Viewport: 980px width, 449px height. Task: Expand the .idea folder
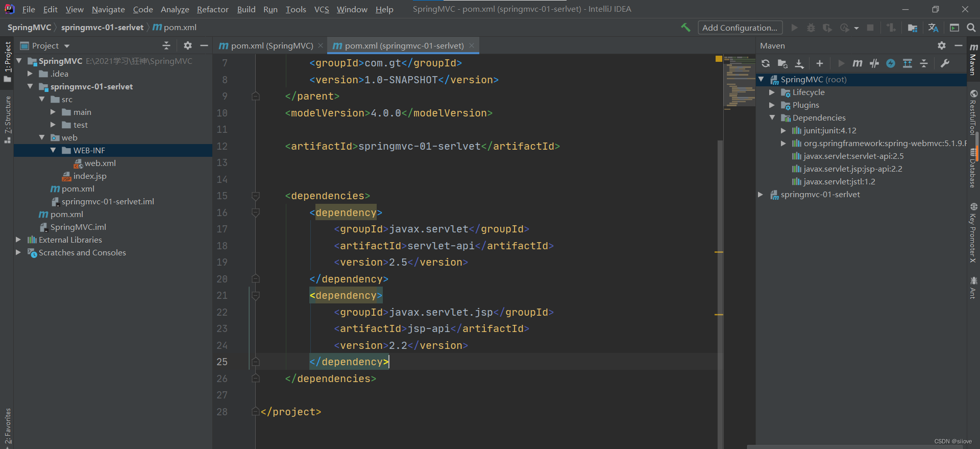point(30,74)
